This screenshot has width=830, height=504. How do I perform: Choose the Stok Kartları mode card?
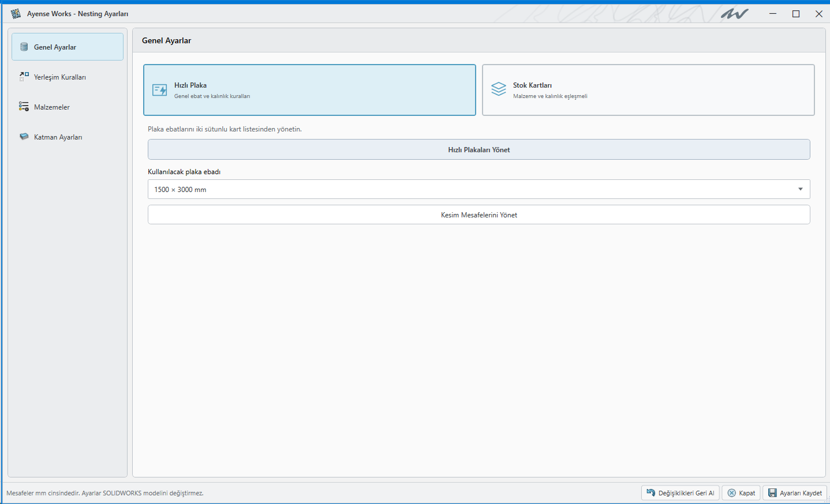coord(648,90)
